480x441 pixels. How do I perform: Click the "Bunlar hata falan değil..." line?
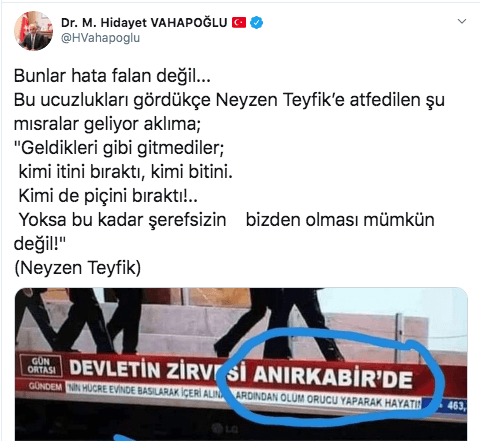pyautogui.click(x=112, y=76)
